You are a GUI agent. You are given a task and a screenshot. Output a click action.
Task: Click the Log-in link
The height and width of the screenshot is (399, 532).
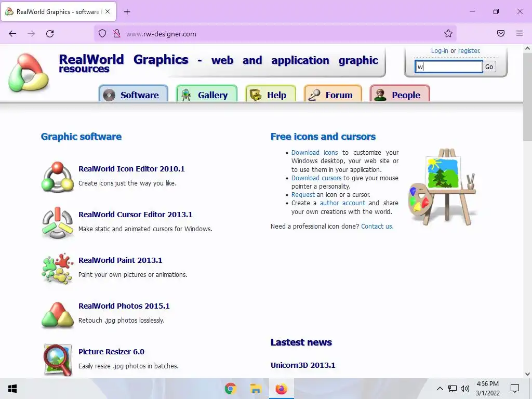[440, 51]
